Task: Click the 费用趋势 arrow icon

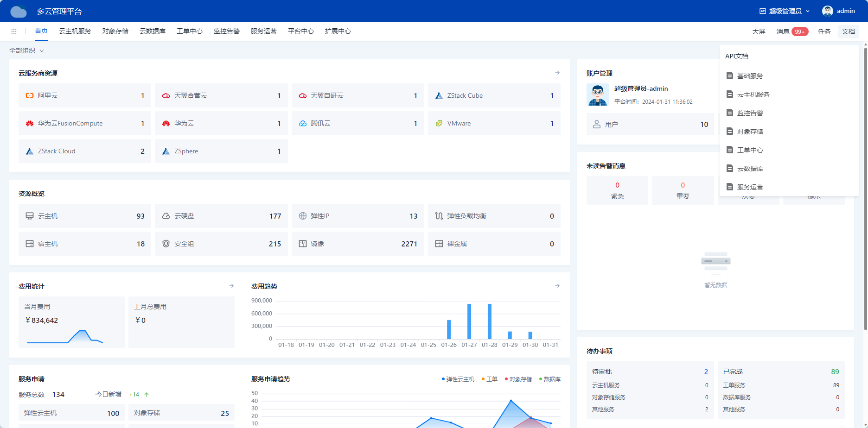Action: [x=557, y=286]
